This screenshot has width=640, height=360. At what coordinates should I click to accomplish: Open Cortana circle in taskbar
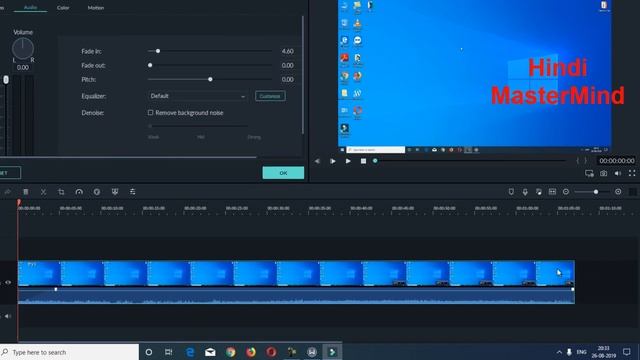pos(149,352)
